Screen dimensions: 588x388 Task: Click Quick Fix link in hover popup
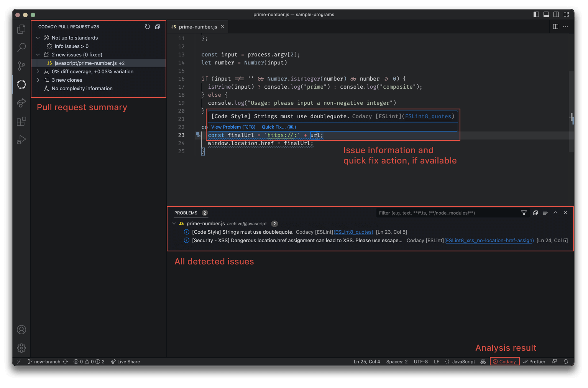tap(279, 127)
